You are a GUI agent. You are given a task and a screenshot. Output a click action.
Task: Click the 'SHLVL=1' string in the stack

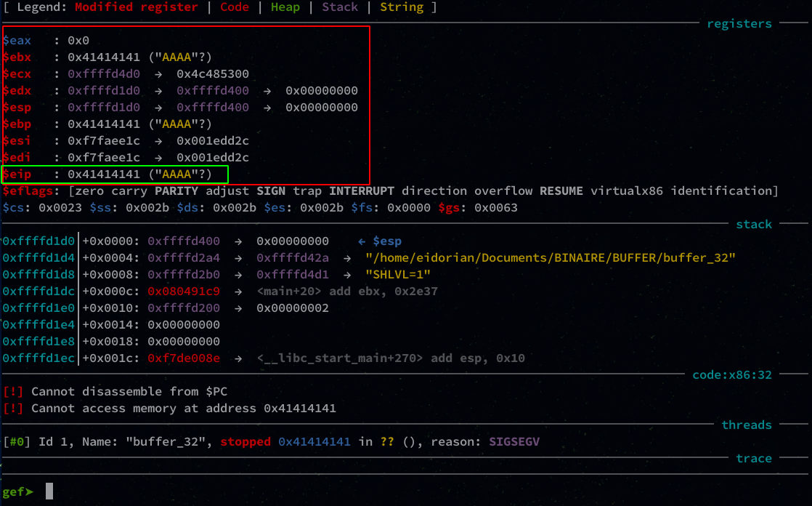(398, 274)
